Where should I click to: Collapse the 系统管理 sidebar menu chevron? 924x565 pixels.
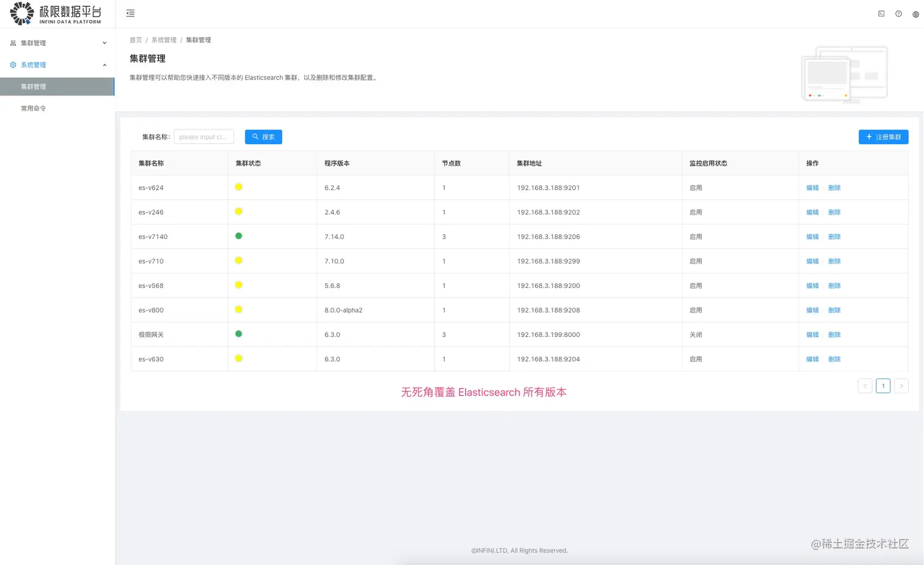(105, 65)
